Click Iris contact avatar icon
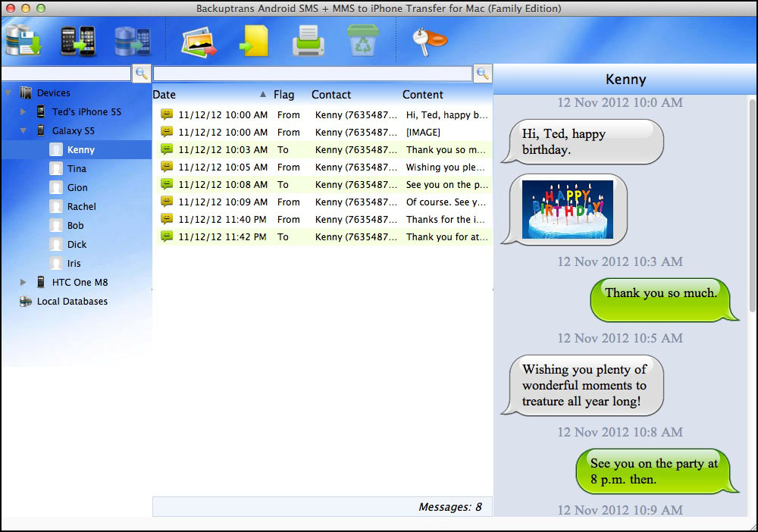The image size is (758, 532). click(56, 263)
